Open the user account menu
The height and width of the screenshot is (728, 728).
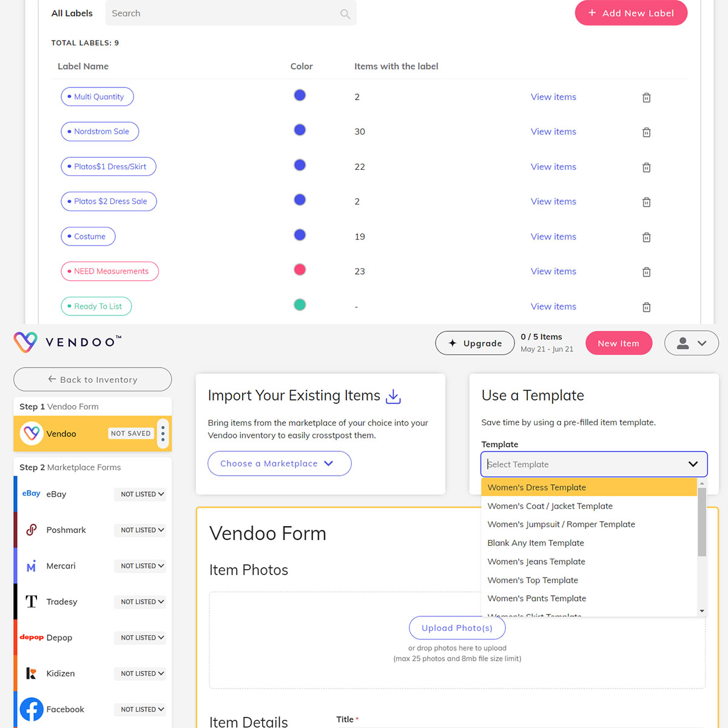pyautogui.click(x=692, y=343)
